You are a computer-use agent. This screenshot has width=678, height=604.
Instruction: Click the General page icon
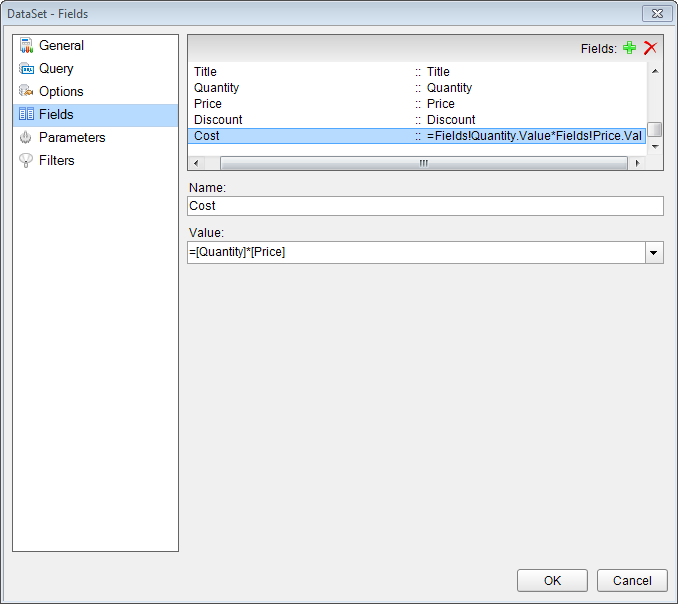[26, 45]
